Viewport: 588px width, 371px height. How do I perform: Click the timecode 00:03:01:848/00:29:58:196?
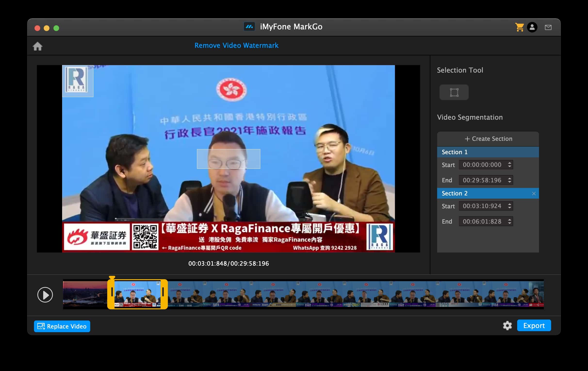(x=229, y=263)
